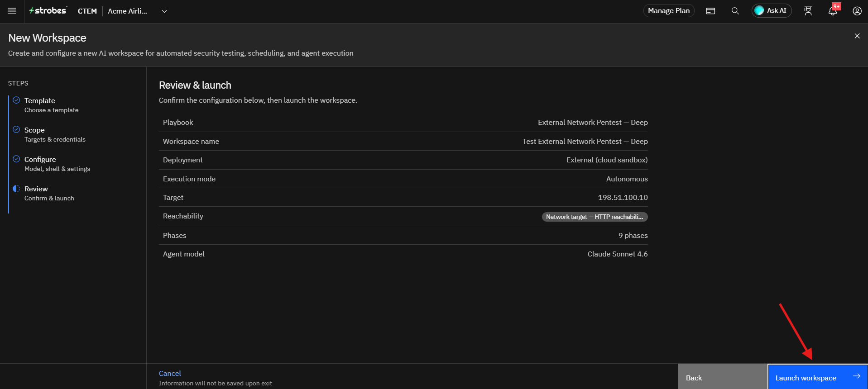This screenshot has width=868, height=389.
Task: Select the Test External Network Pentest workspace name
Action: pyautogui.click(x=585, y=141)
